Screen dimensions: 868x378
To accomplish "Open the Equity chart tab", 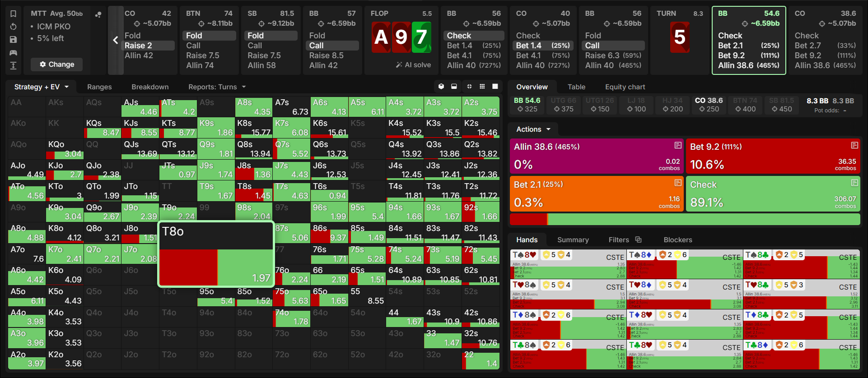I will point(625,87).
